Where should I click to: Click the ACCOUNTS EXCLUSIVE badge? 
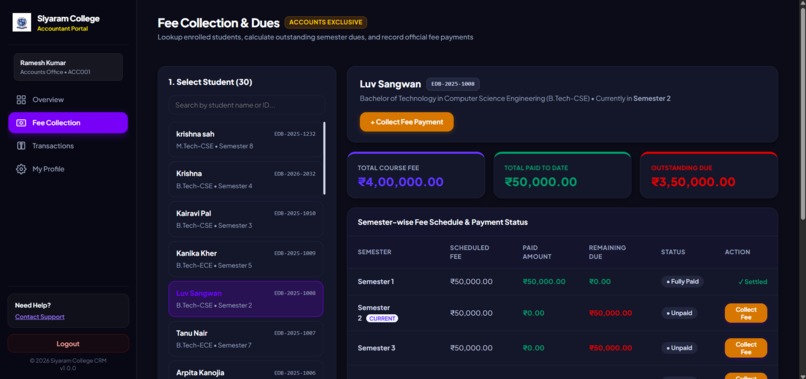click(325, 23)
